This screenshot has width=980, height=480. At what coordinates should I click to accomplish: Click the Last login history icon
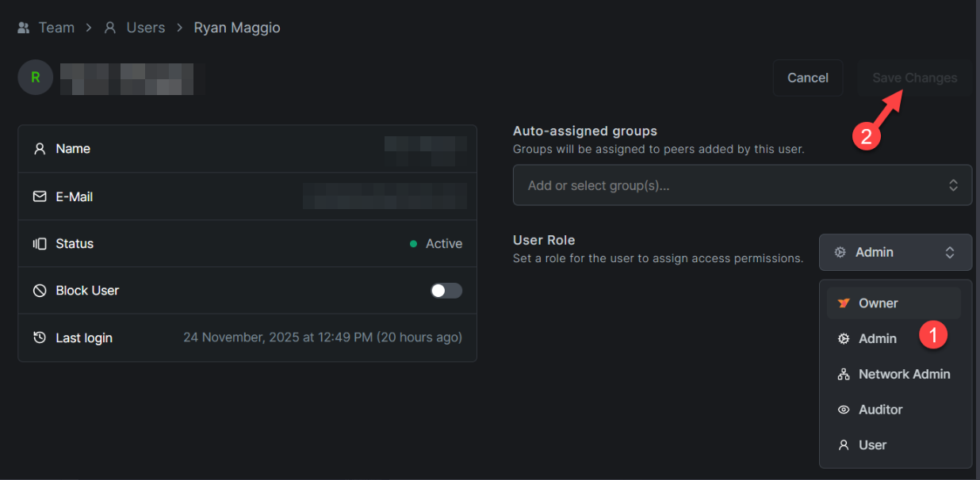pyautogui.click(x=40, y=338)
